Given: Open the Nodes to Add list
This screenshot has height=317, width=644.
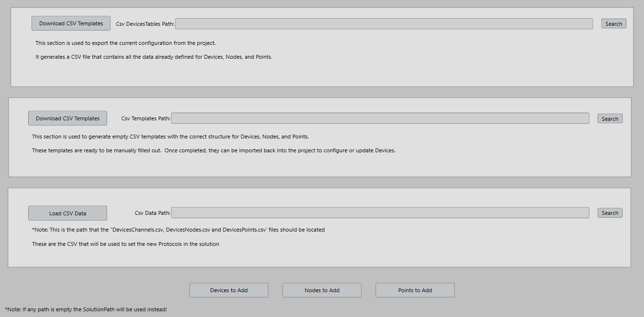Looking at the screenshot, I should click(322, 290).
